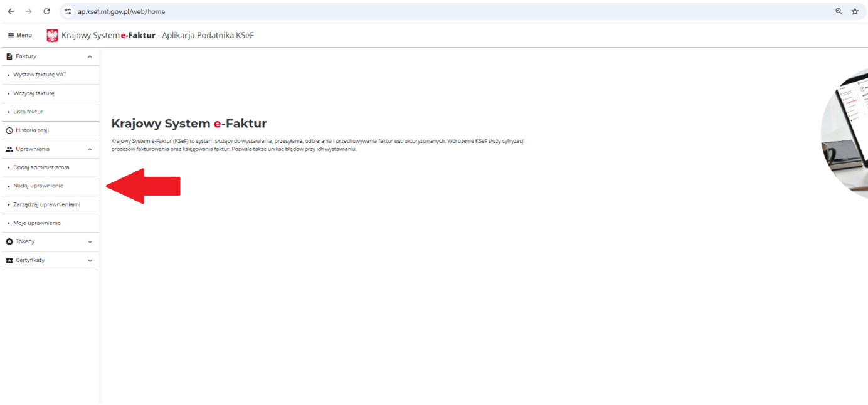Go to Zarządzaj uprawnieniami
Image resolution: width=868 pixels, height=405 pixels.
click(x=46, y=204)
